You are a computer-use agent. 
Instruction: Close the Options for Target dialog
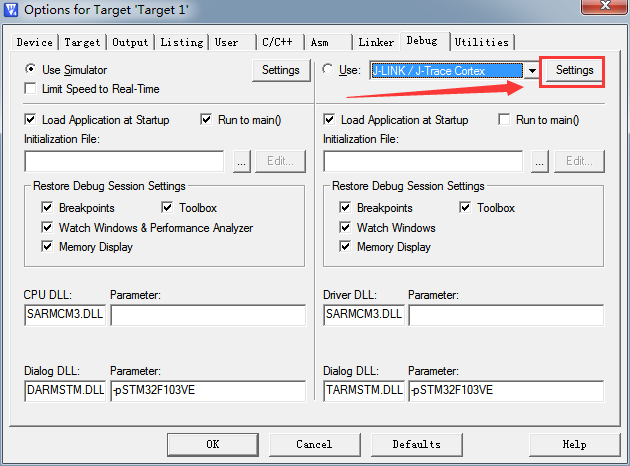[605, 6]
